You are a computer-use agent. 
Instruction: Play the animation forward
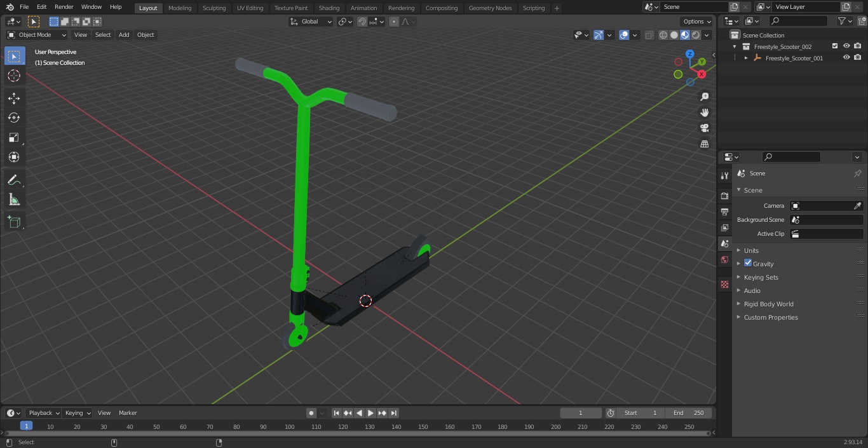tap(370, 413)
